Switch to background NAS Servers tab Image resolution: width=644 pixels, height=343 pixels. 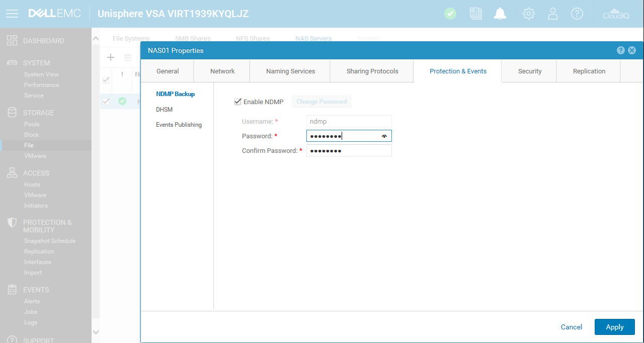[x=313, y=38]
